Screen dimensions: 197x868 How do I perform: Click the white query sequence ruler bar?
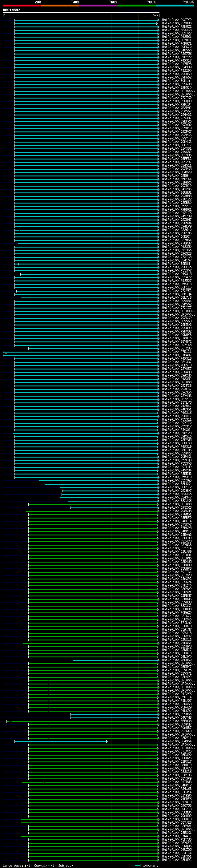coord(81,13)
